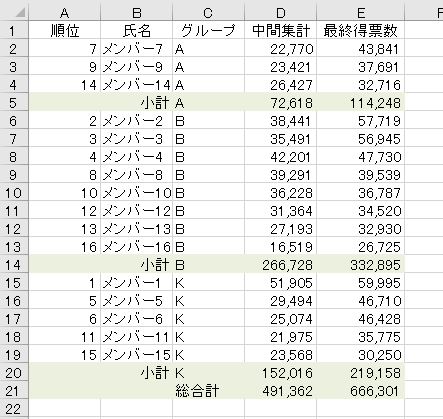Select column A header
The height and width of the screenshot is (419, 443).
click(x=65, y=13)
